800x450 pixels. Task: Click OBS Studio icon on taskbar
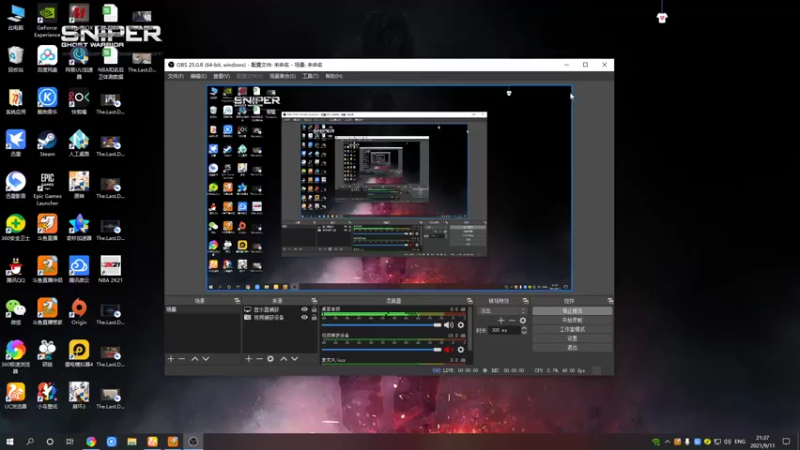coord(193,441)
